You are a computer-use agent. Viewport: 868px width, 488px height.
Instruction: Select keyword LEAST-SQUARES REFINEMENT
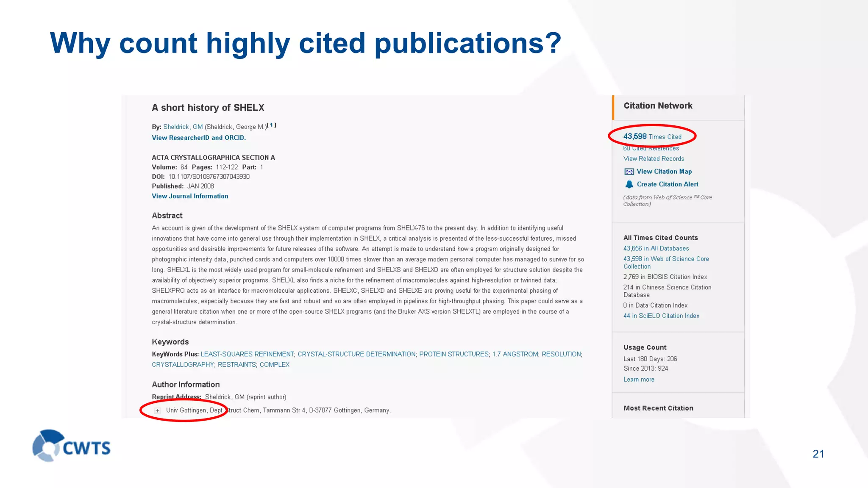click(x=247, y=354)
